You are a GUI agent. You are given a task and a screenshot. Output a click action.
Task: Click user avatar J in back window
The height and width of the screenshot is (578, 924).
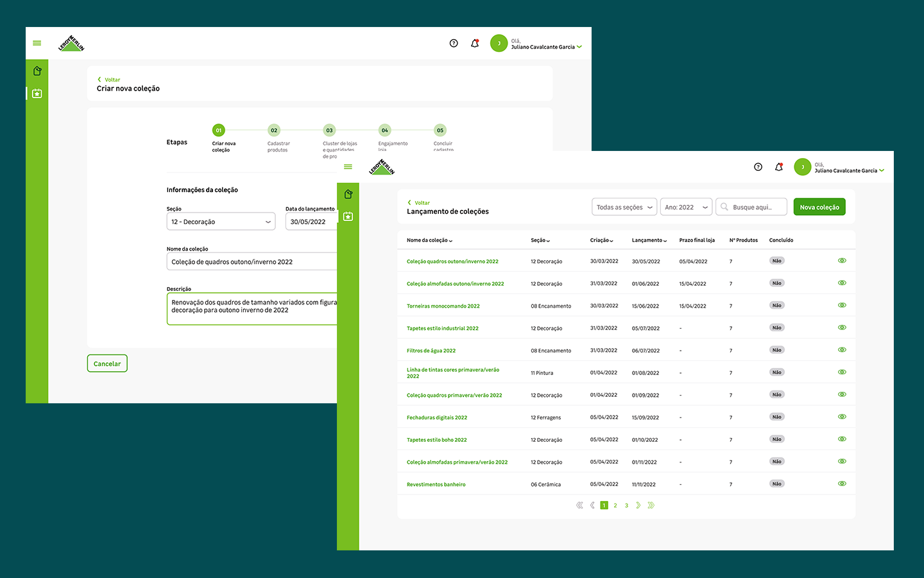click(499, 43)
